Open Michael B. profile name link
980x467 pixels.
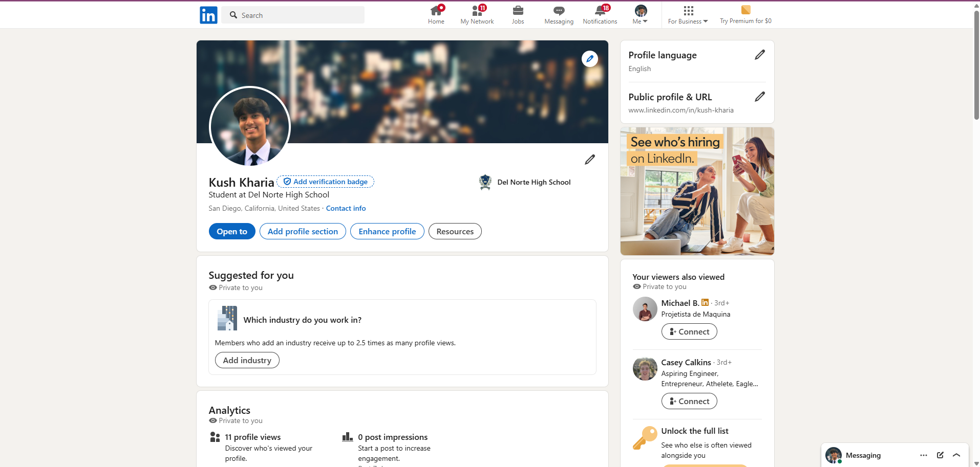pos(680,303)
